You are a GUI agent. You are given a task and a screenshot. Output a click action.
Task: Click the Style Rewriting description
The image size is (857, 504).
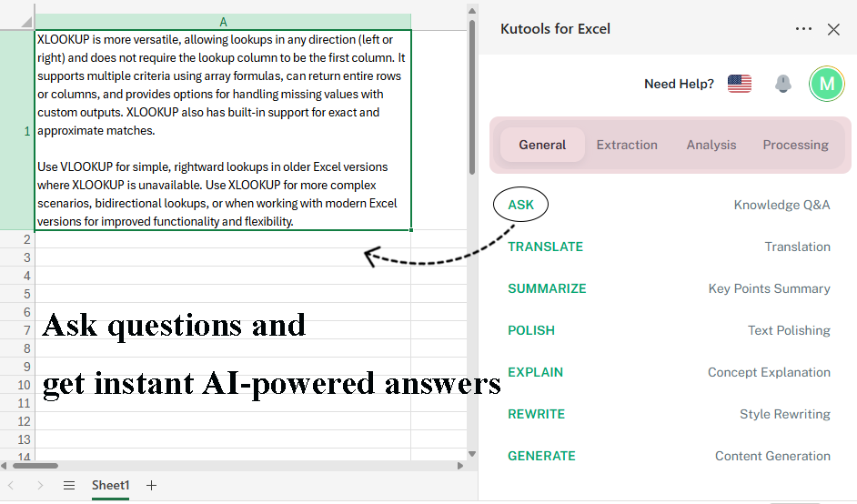coord(785,414)
